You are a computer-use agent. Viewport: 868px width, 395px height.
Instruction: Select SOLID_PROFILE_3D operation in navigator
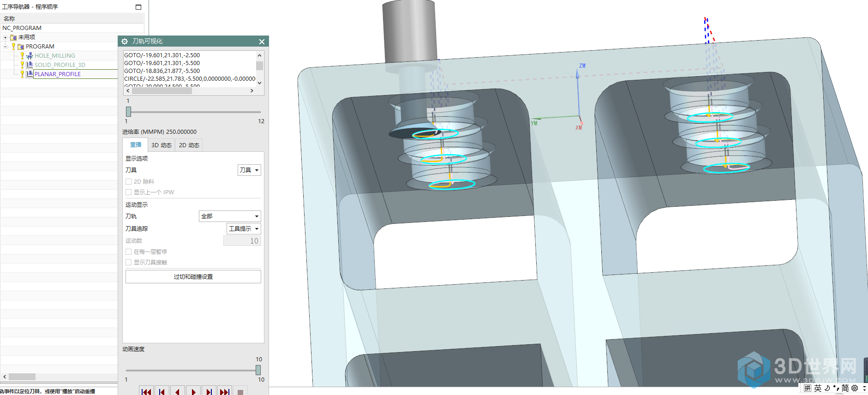60,65
